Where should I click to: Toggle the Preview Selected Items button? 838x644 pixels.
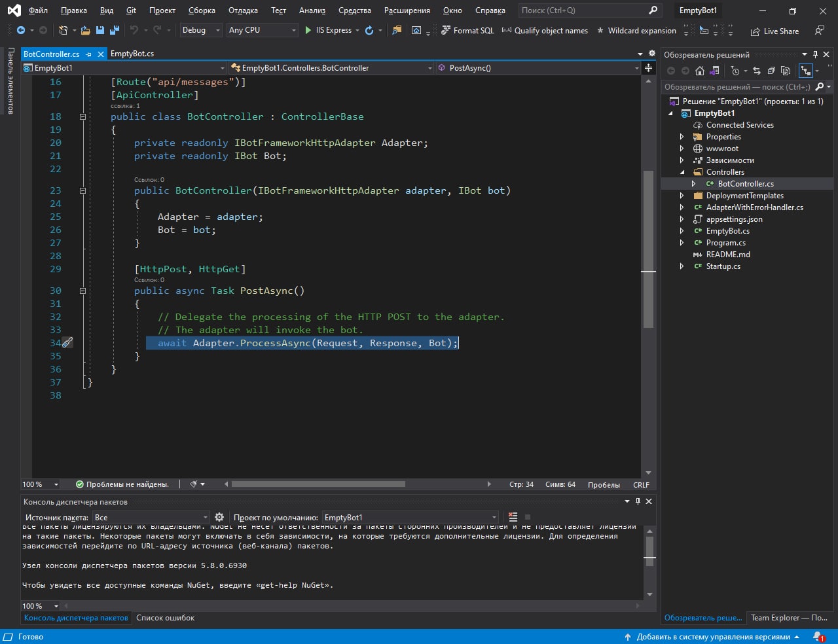tap(806, 71)
